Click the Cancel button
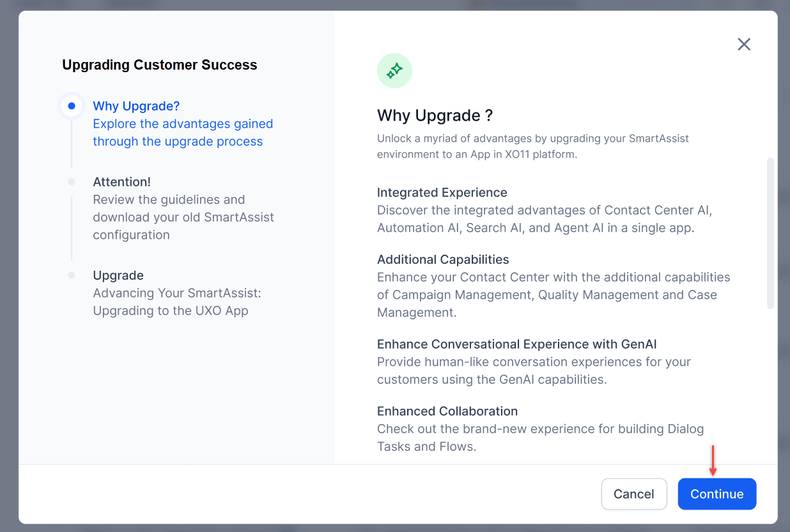The height and width of the screenshot is (532, 790). coord(634,494)
